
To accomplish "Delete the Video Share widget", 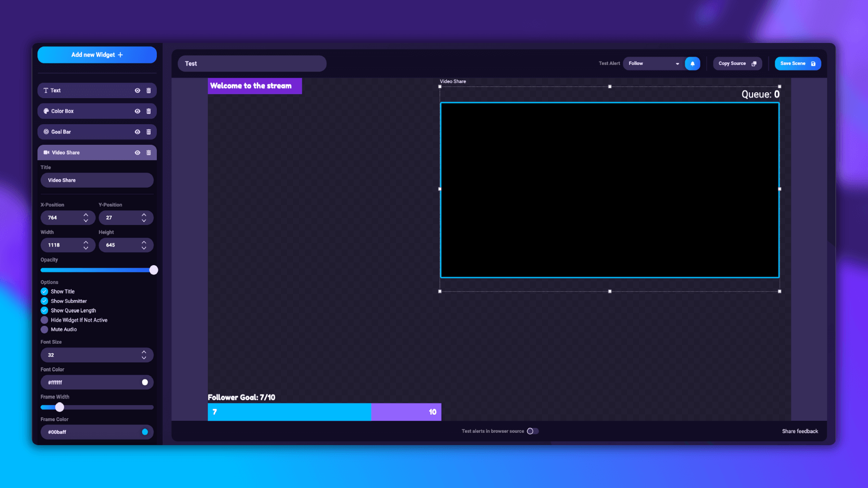I will (149, 152).
